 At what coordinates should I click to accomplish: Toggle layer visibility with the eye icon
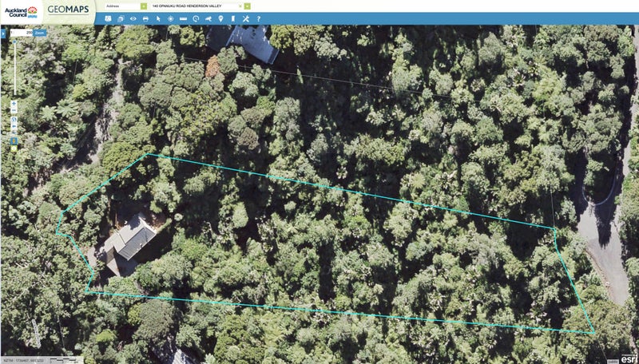[x=133, y=18]
